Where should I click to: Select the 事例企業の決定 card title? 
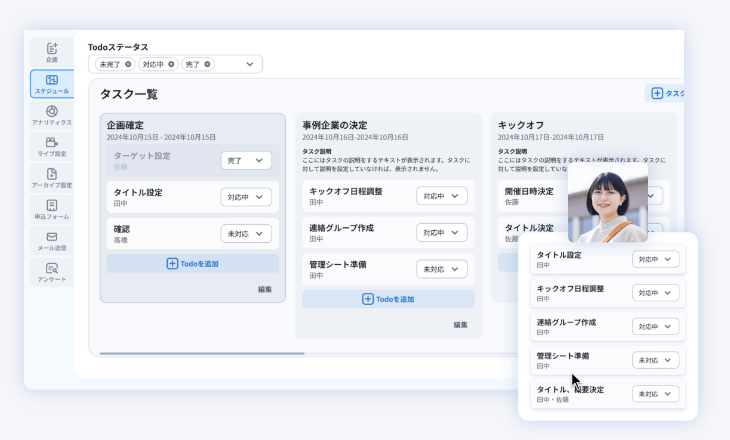tap(335, 125)
